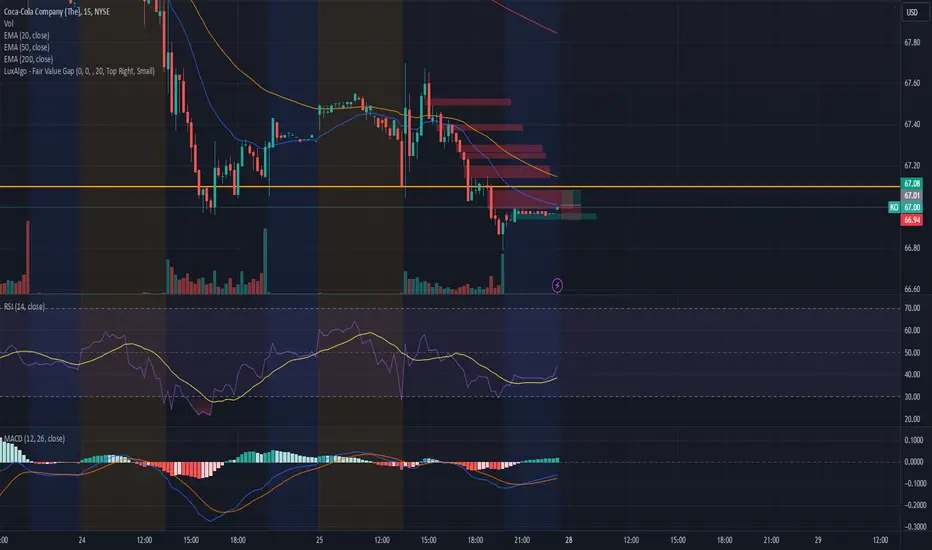932x550 pixels.
Task: Select the orange horizontal line at 67.08
Action: pos(450,187)
